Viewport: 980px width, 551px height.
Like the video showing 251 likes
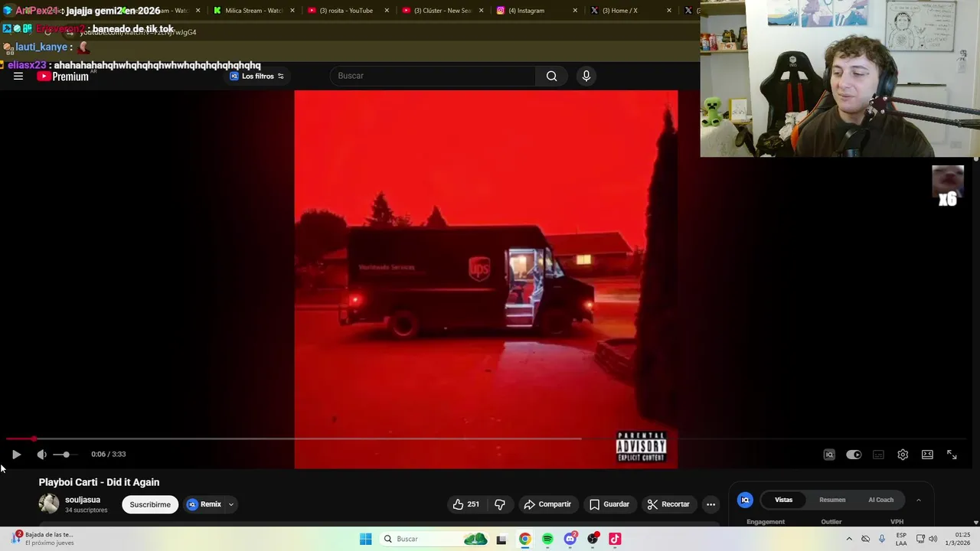[466, 504]
